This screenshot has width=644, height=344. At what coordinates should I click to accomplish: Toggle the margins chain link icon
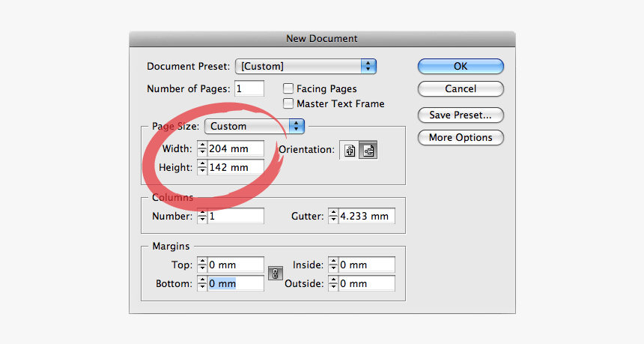pyautogui.click(x=274, y=274)
